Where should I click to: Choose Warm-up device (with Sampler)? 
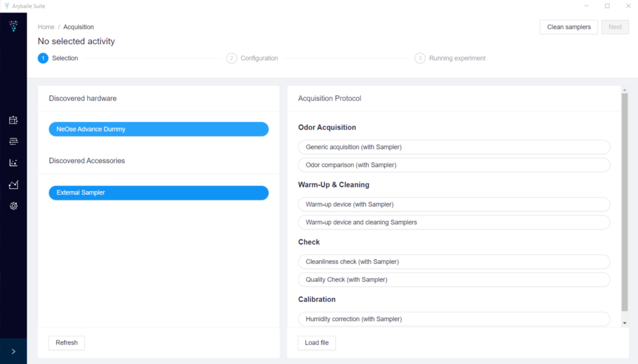click(454, 204)
